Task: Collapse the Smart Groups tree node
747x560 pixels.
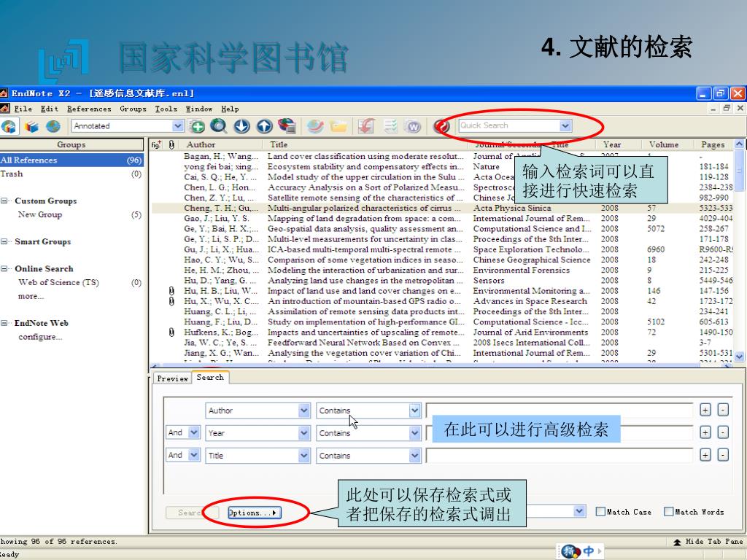Action: pyautogui.click(x=4, y=241)
